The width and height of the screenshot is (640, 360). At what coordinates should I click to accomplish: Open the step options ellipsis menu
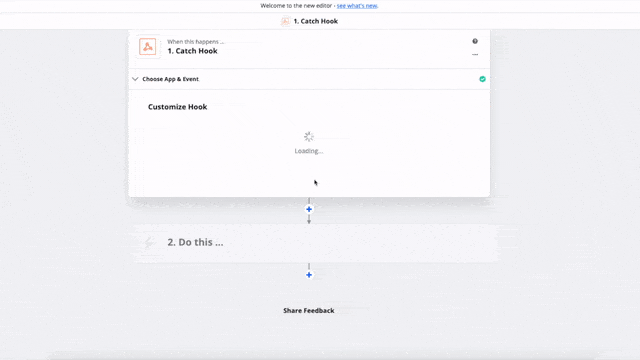click(475, 54)
